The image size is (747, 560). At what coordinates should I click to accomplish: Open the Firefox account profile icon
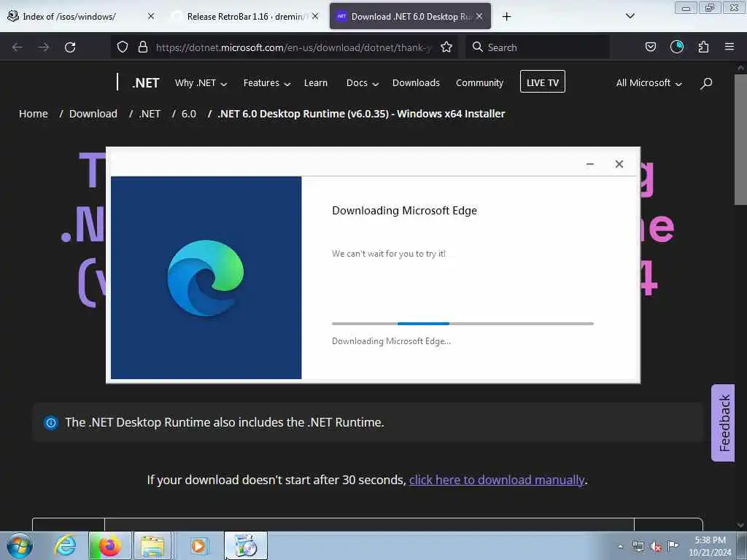tap(676, 47)
